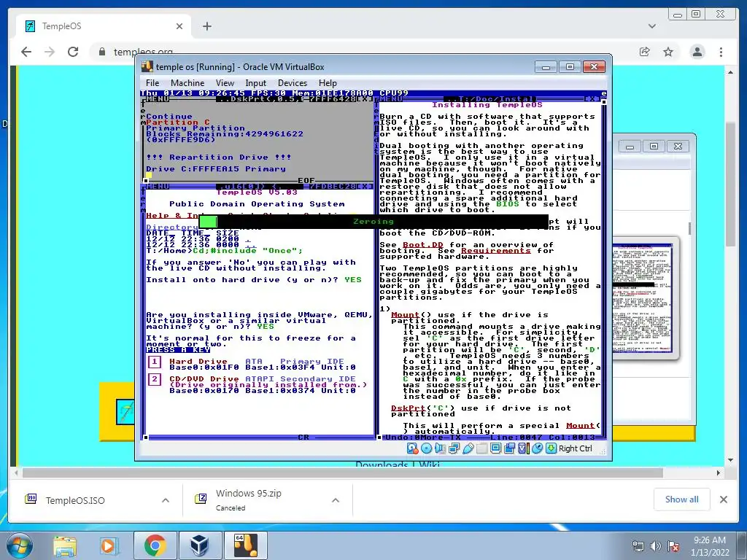
Task: Click the green keyboard capture arrow icon
Action: [x=551, y=448]
